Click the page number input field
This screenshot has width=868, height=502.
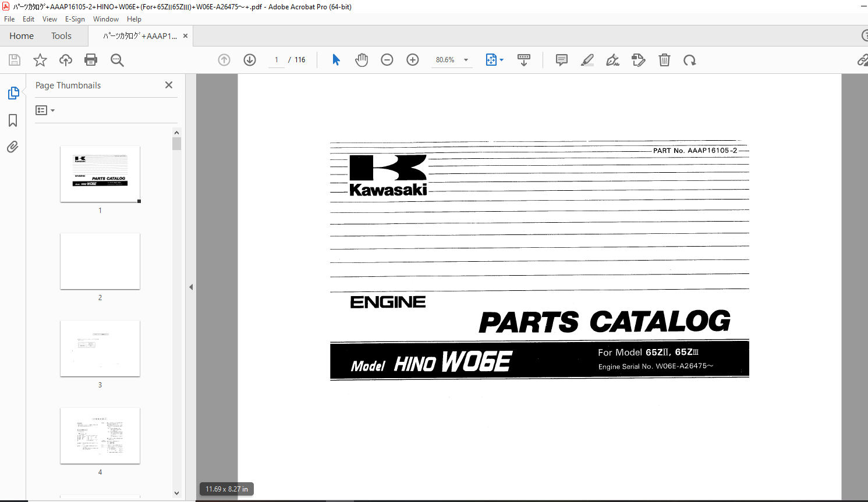[x=277, y=60]
